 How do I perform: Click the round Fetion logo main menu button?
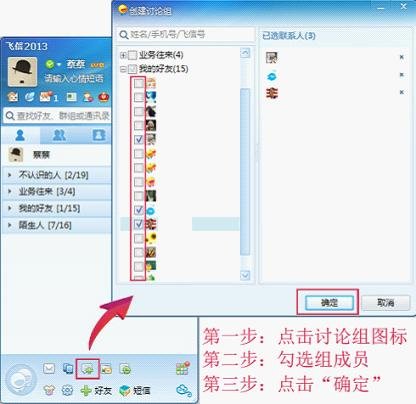(x=21, y=380)
